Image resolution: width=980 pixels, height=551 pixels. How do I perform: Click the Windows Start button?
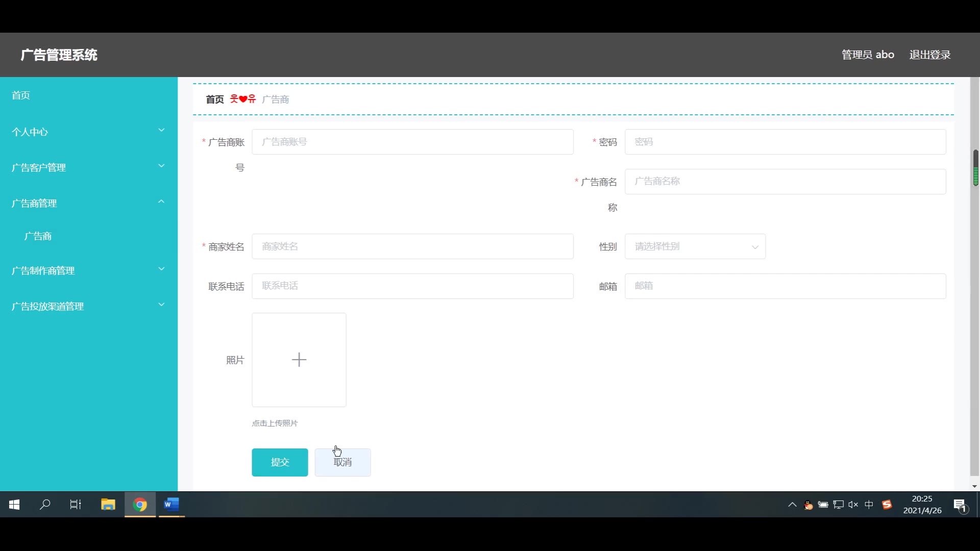click(x=14, y=505)
